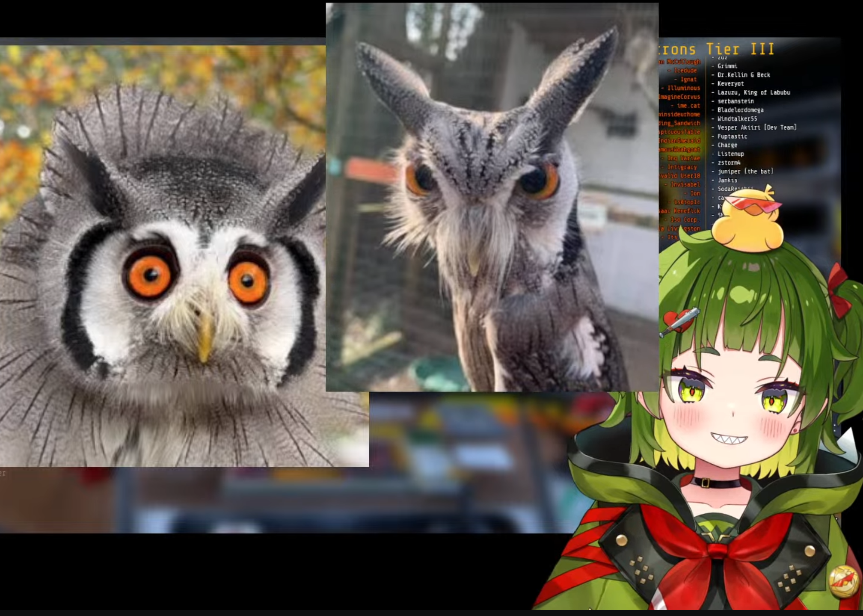This screenshot has width=863, height=616.
Task: Click the patron name 'Vesper Akiiri [Dev Team]'
Action: tap(757, 127)
